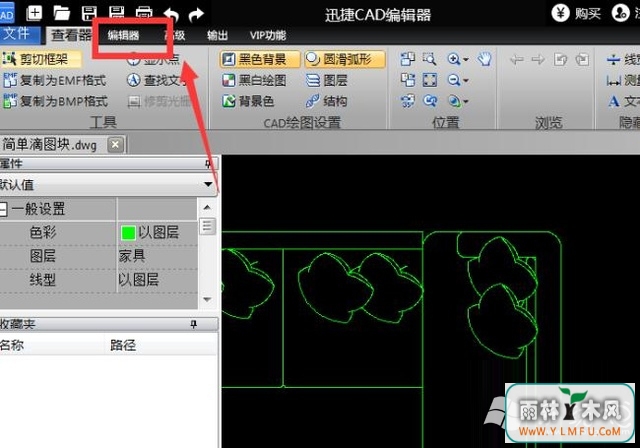The width and height of the screenshot is (640, 448).
Task: Redo with the right curved arrow
Action: tap(196, 15)
